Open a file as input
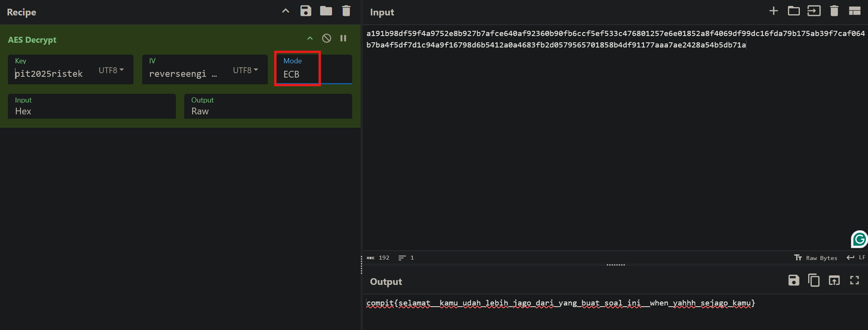This screenshot has height=330, width=868. (794, 11)
